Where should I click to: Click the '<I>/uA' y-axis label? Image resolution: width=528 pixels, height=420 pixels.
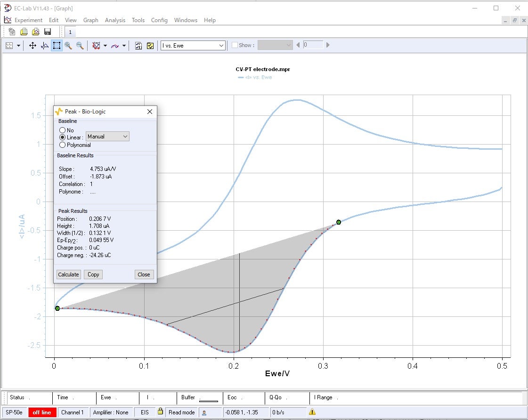click(x=22, y=226)
